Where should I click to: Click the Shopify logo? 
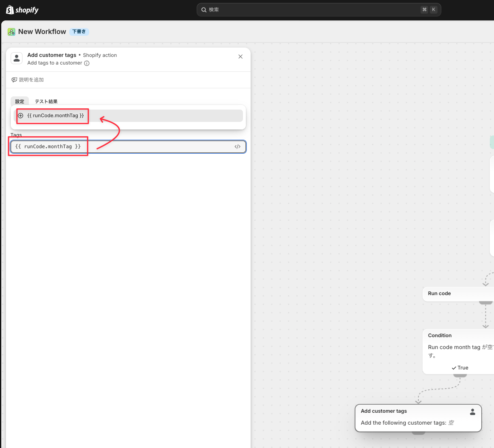tap(22, 10)
